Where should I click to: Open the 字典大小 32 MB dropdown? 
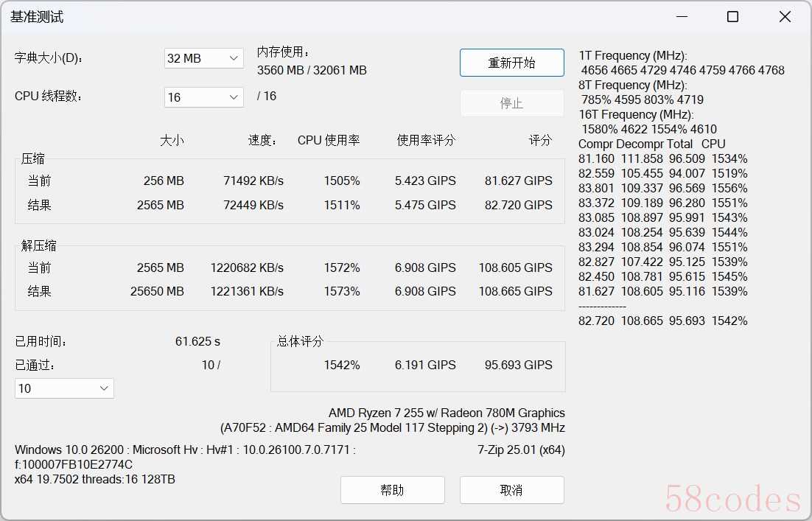[203, 58]
